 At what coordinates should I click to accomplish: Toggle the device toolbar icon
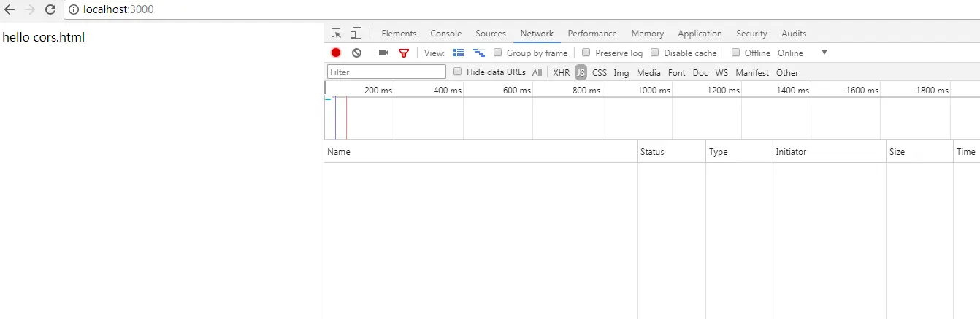(356, 34)
